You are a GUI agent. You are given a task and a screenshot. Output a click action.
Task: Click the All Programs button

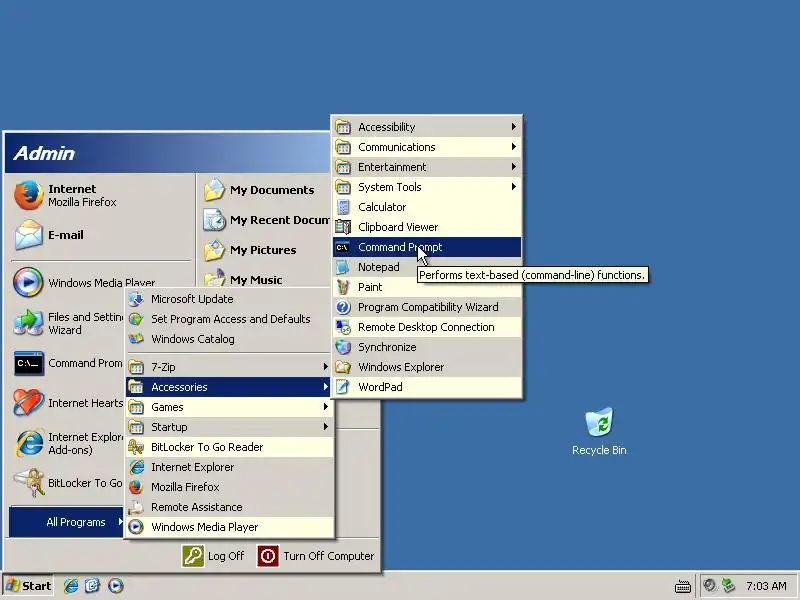[x=67, y=522]
